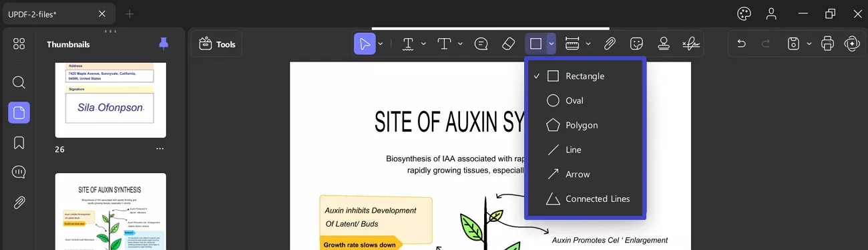Choose Oval from shape menu
Image resolution: width=868 pixels, height=250 pixels.
585,100
